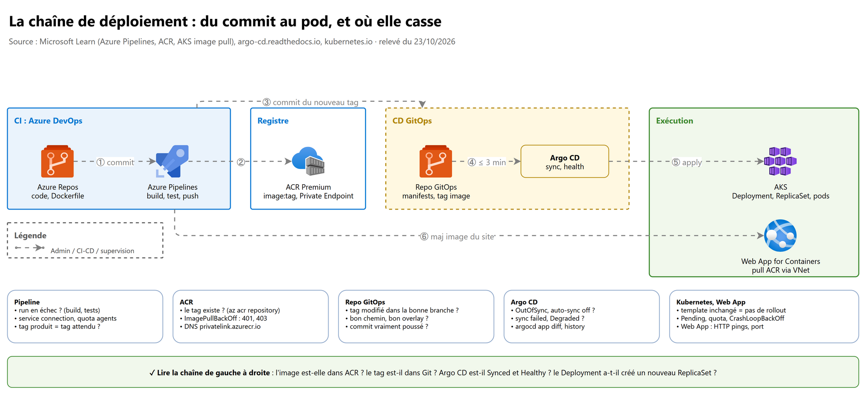Click the '⑥ maj image du site' label

[x=457, y=237]
